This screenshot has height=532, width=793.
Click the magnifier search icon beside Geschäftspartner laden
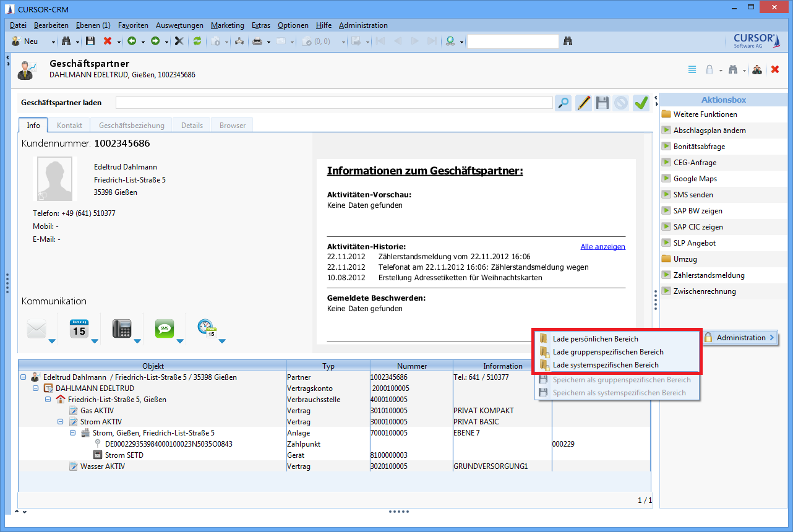click(x=563, y=103)
